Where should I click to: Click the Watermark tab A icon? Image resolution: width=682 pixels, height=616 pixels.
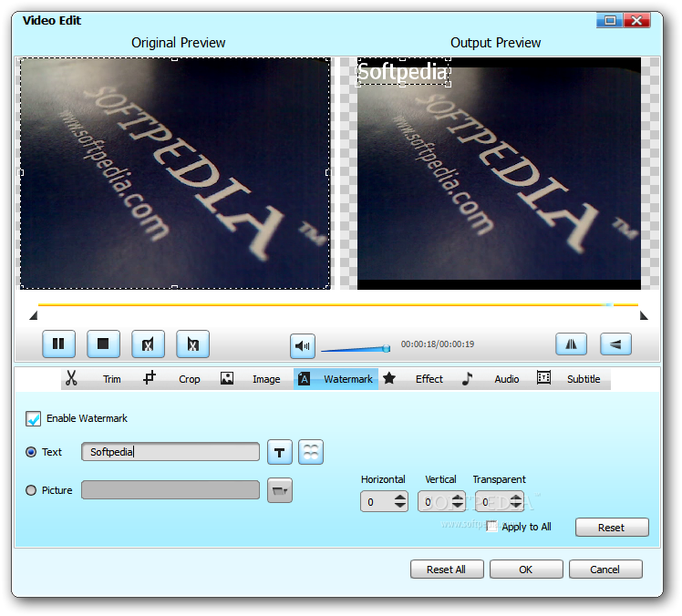coord(304,379)
